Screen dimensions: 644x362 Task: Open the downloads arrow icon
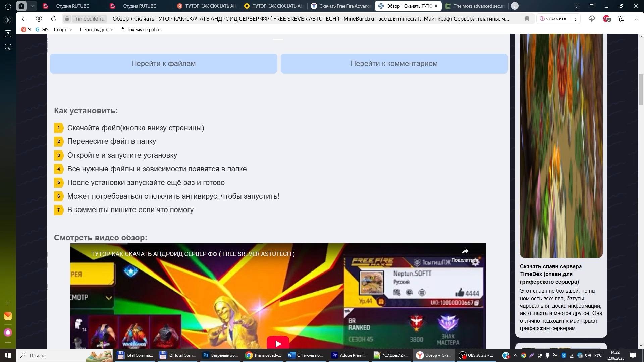(x=636, y=19)
